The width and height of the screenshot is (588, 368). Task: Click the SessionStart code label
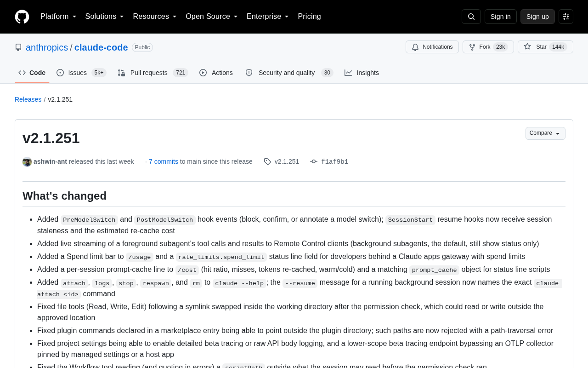pos(410,220)
